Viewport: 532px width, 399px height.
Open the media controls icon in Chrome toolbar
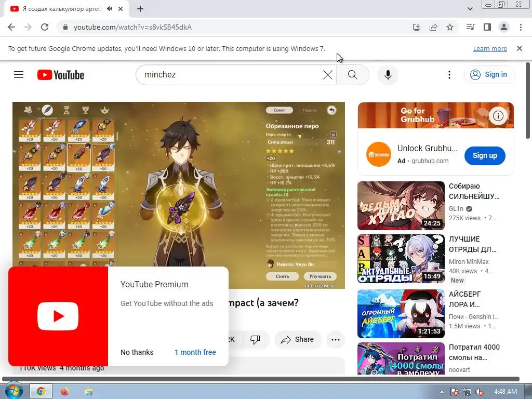[x=470, y=27]
